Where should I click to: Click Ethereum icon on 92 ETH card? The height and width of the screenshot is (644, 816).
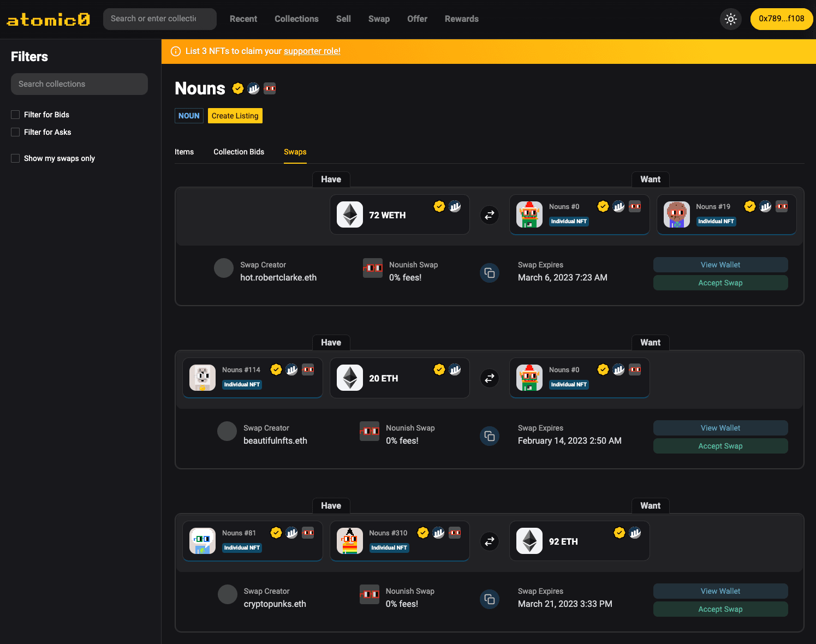(529, 541)
